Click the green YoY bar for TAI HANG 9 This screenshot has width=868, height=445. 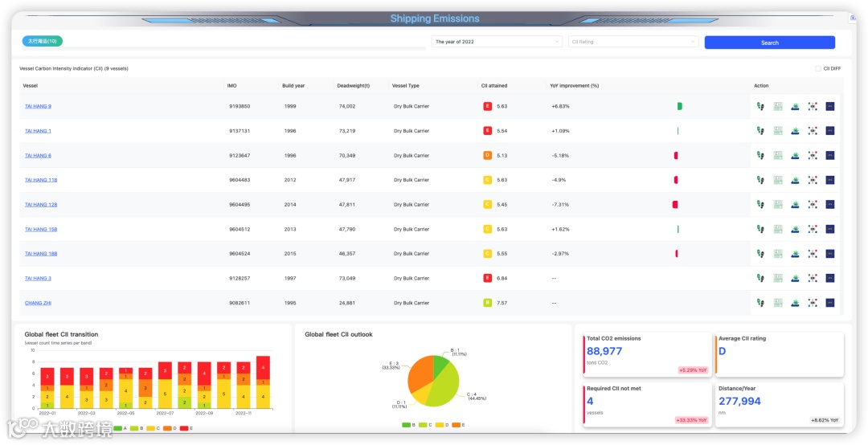tap(680, 106)
